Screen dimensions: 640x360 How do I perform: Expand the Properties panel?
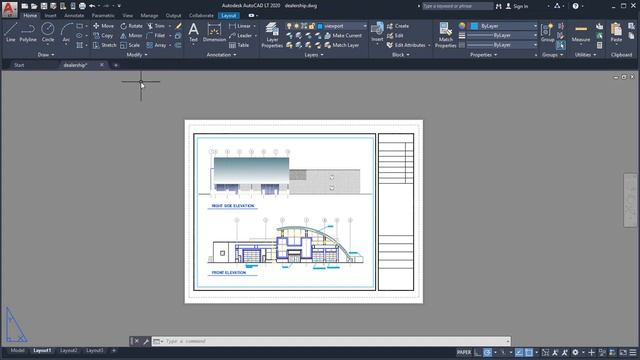pyautogui.click(x=483, y=55)
